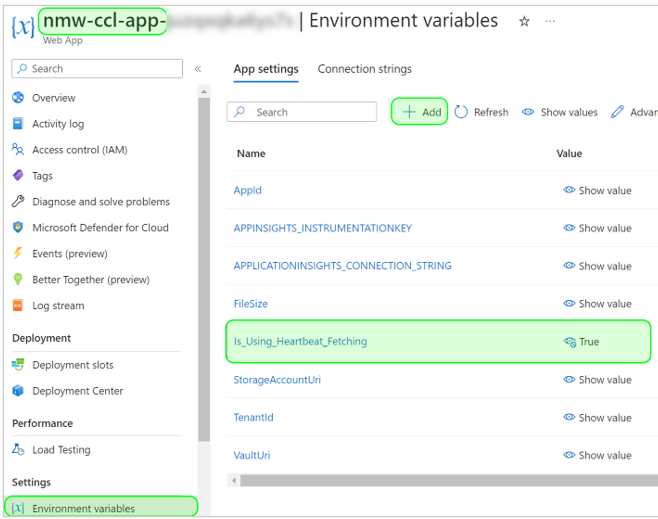658x519 pixels.
Task: Open the APPINSIGHTS_INSTRUMENTATIONKEY setting
Action: coord(323,228)
